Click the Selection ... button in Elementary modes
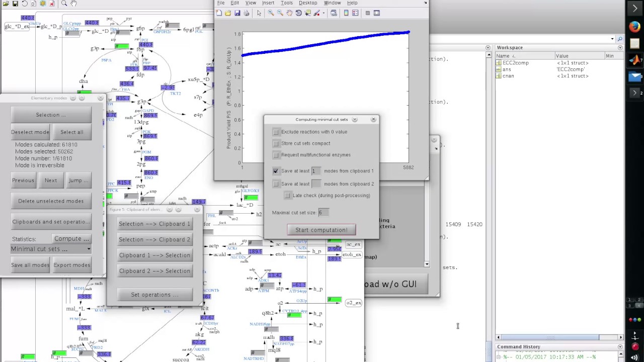Viewport: 644px width, 362px height. 51,115
